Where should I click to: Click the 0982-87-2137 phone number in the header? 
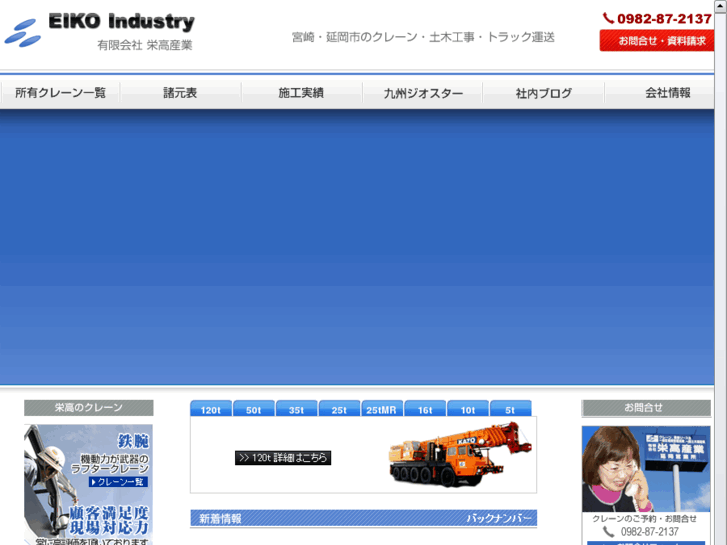pyautogui.click(x=664, y=19)
